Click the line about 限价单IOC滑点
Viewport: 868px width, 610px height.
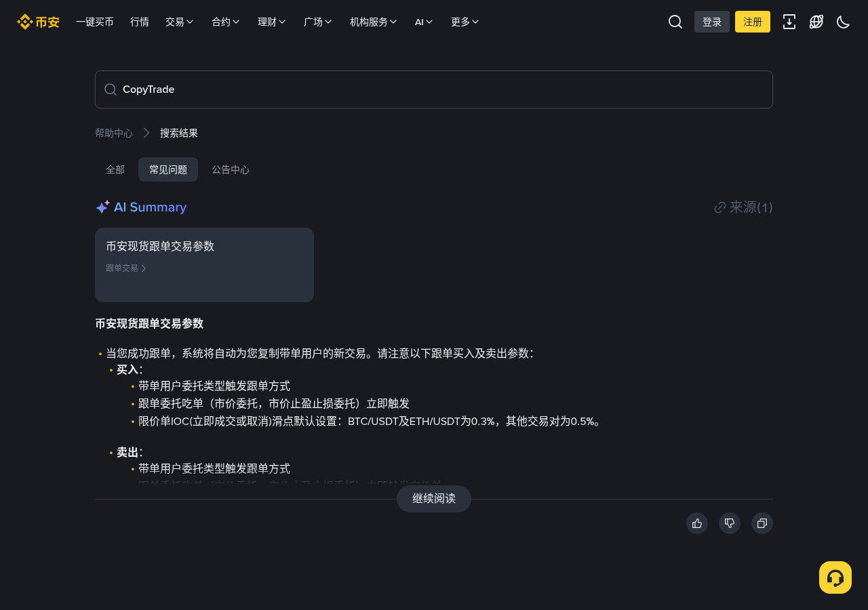[370, 421]
